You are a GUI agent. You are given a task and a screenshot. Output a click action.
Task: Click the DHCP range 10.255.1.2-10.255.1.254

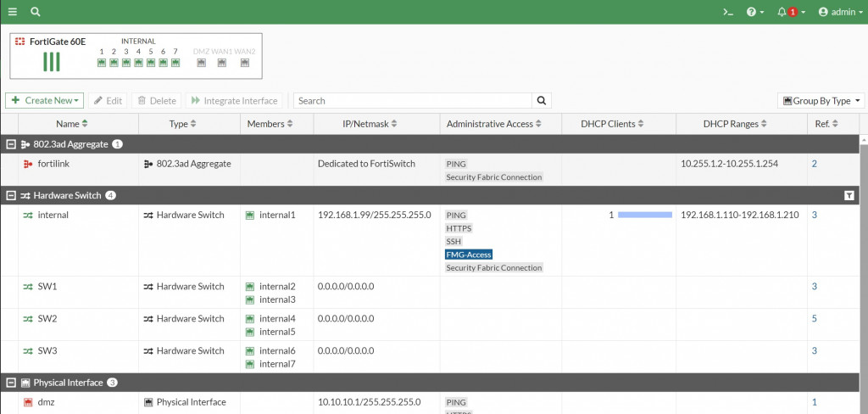(x=729, y=164)
